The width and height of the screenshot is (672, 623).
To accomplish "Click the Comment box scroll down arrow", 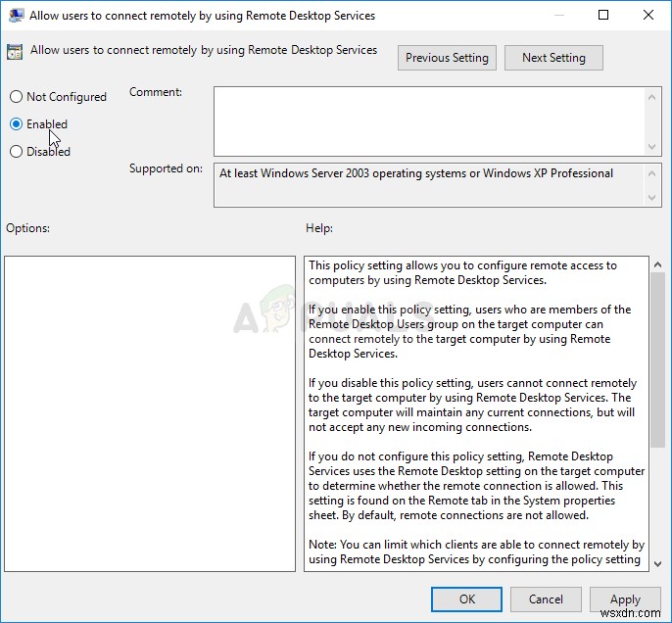I will (x=651, y=147).
